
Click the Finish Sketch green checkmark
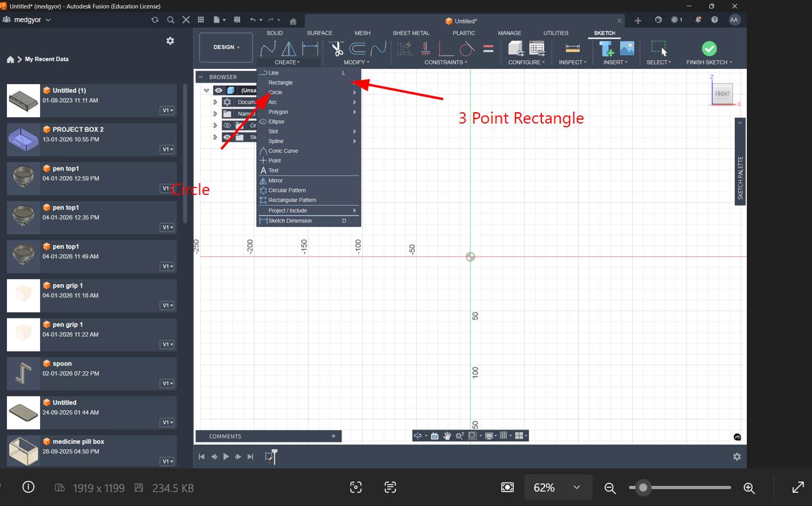709,49
